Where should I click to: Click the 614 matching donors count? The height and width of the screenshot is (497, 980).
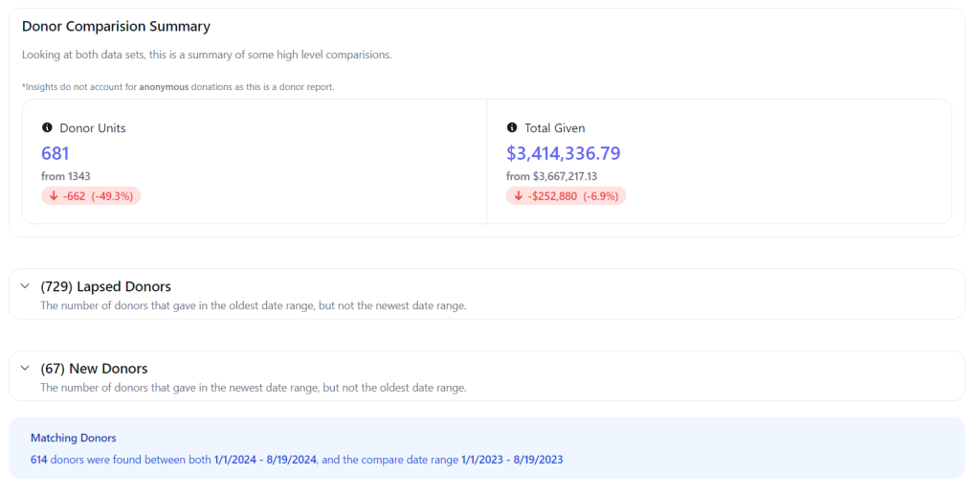pyautogui.click(x=38, y=460)
